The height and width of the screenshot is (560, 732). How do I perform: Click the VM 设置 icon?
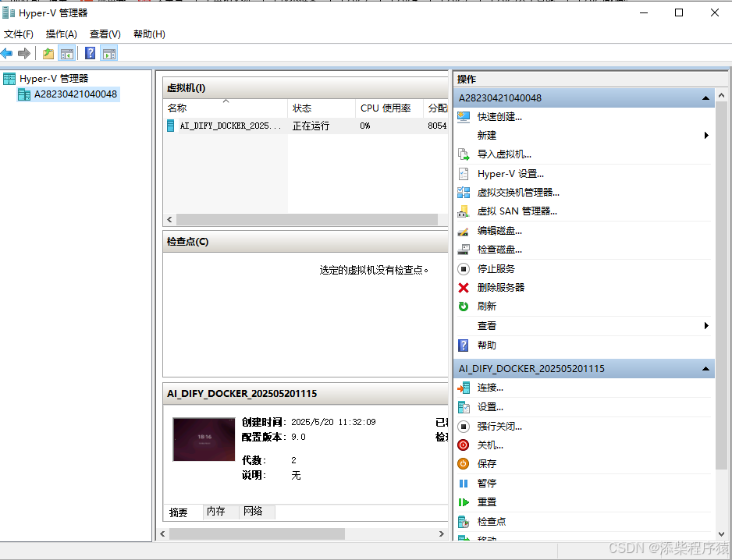pos(464,407)
